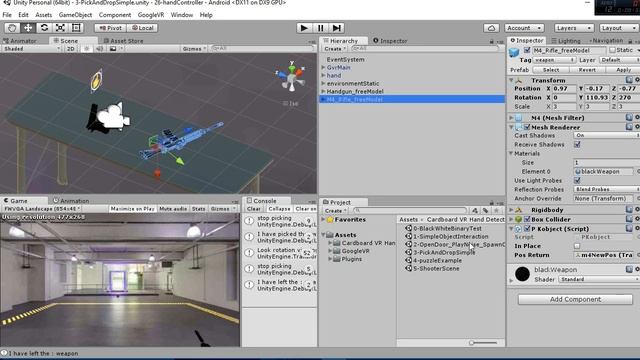Select the Hand tool in toolbar
Image resolution: width=640 pixels, height=360 pixels.
pos(12,28)
